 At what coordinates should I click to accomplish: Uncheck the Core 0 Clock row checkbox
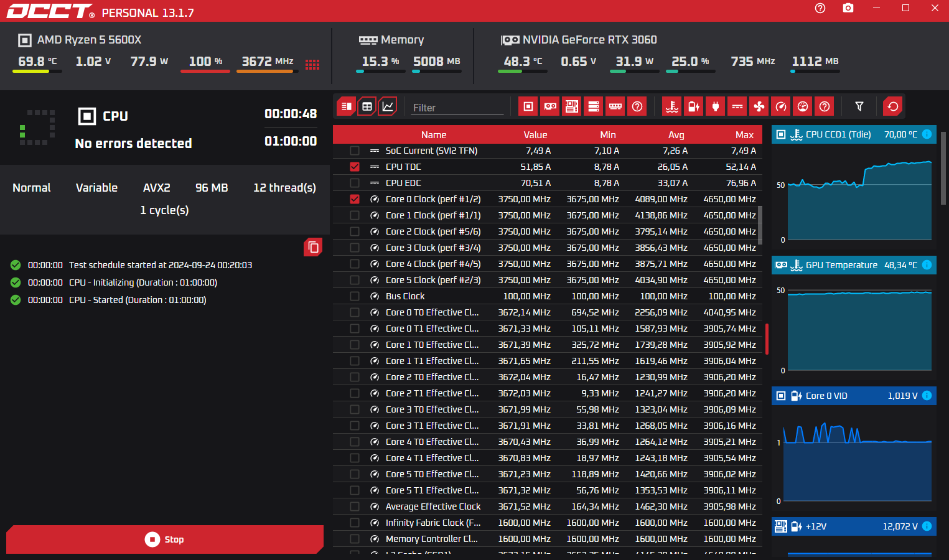click(x=355, y=199)
